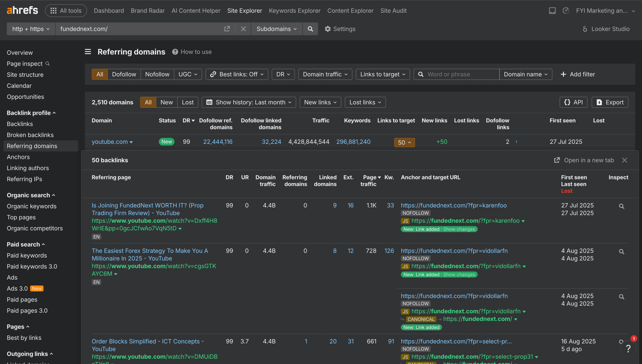Click Export to download the domains list
The width and height of the screenshot is (642, 364).
610,102
